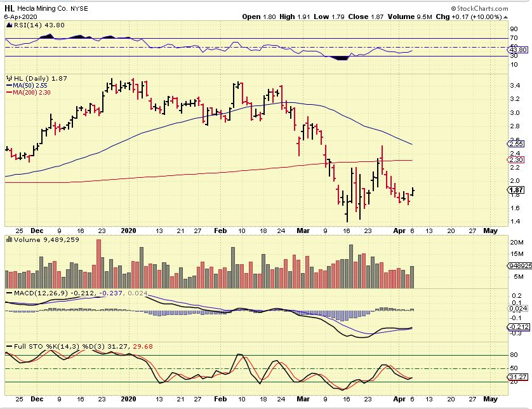Click the Hecla Mining Co. company name
Viewport: 532px width, 409px height.
[43, 8]
